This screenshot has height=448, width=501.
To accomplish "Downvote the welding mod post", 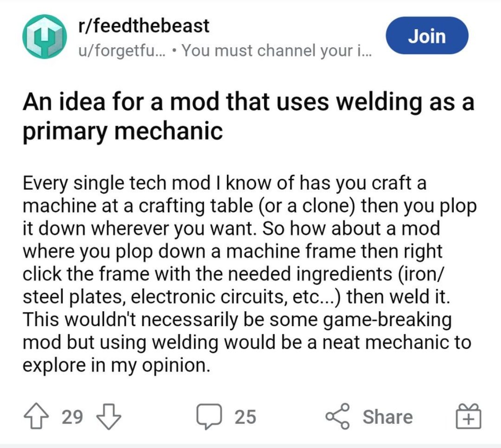I will [x=109, y=416].
